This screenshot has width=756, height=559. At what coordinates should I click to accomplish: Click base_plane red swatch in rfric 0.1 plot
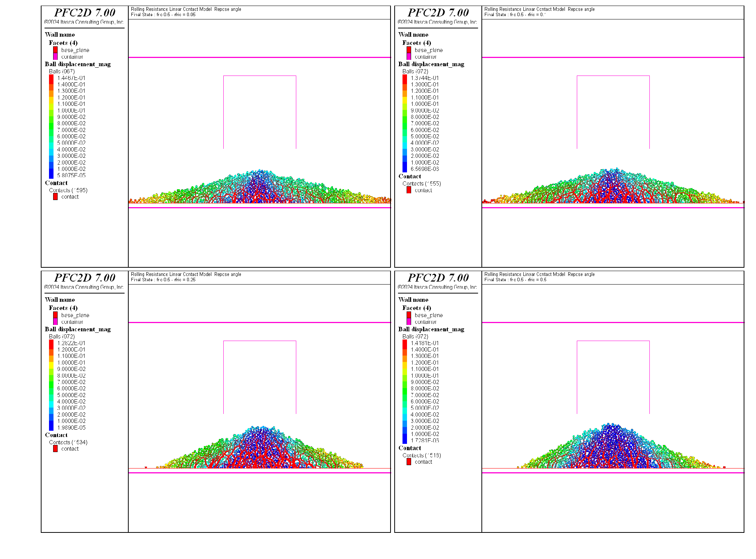pos(409,50)
